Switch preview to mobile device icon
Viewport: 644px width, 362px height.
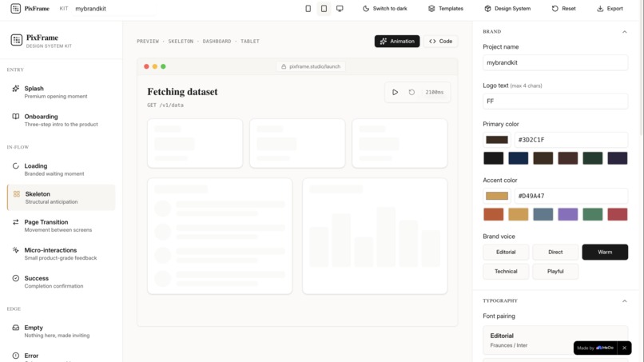click(308, 9)
